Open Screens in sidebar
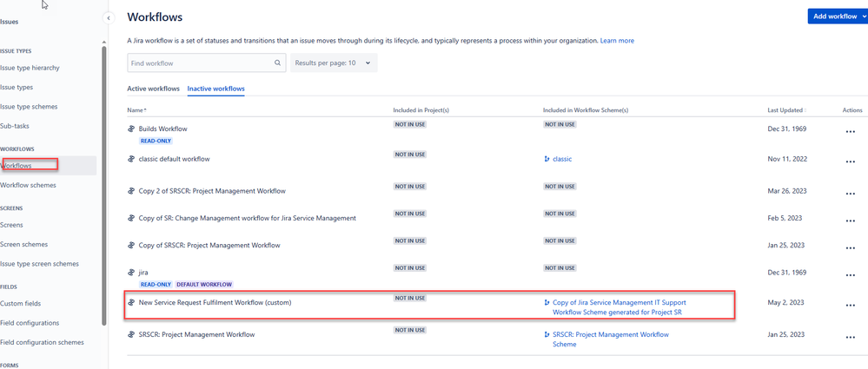The image size is (868, 369). (11, 225)
